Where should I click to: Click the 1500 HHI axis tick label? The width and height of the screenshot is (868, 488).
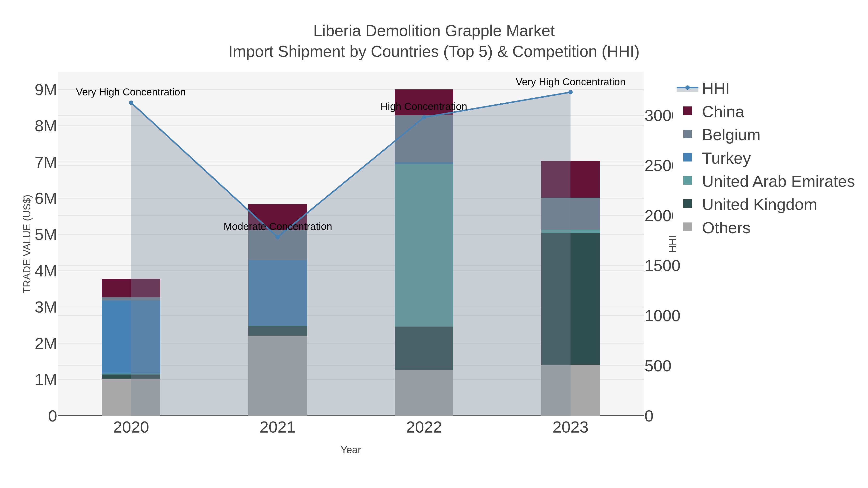[663, 266]
